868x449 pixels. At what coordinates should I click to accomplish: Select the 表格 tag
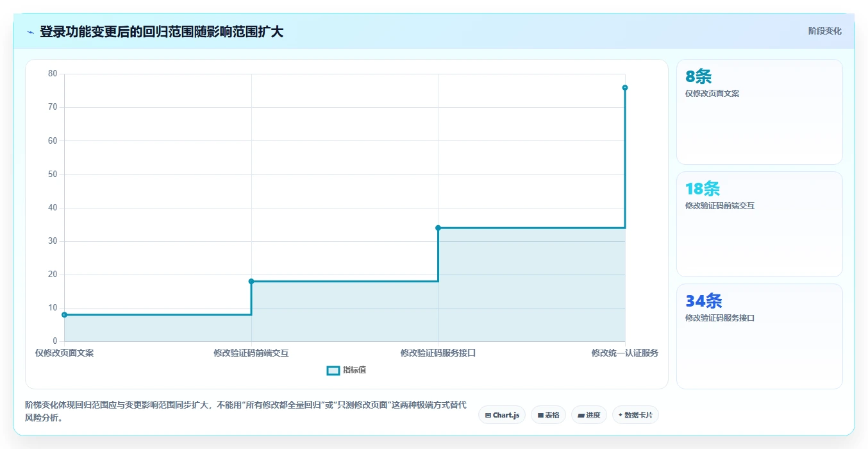coord(548,415)
